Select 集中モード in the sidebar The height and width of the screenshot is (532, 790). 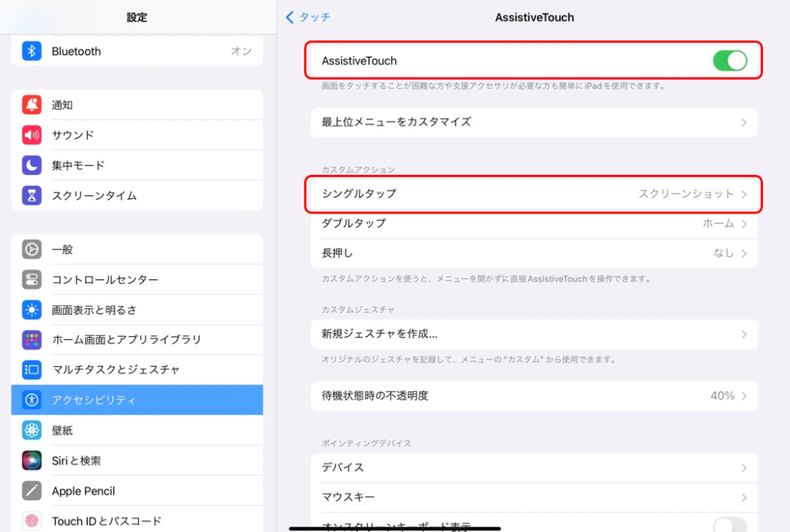pyautogui.click(x=137, y=165)
